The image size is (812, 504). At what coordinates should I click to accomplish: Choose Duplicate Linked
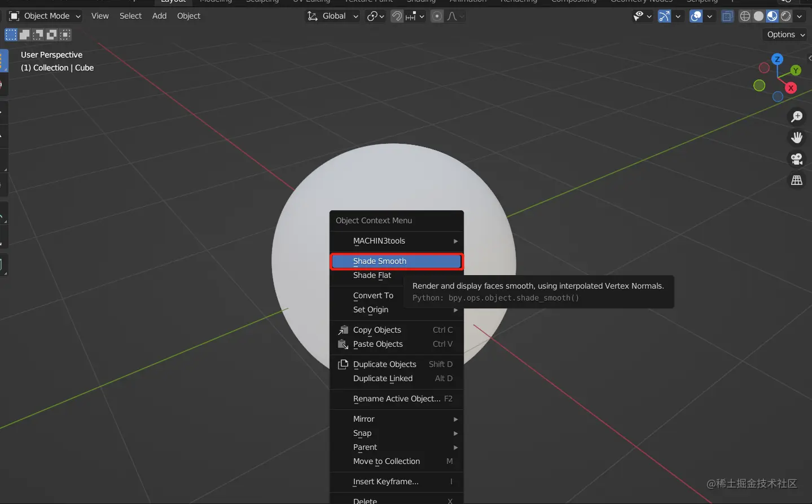397,378
